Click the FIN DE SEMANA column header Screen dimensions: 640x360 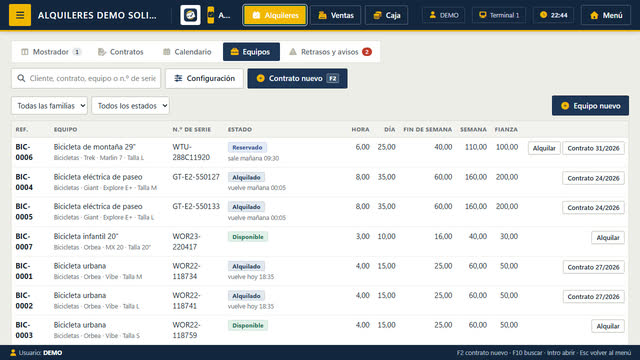(427, 129)
